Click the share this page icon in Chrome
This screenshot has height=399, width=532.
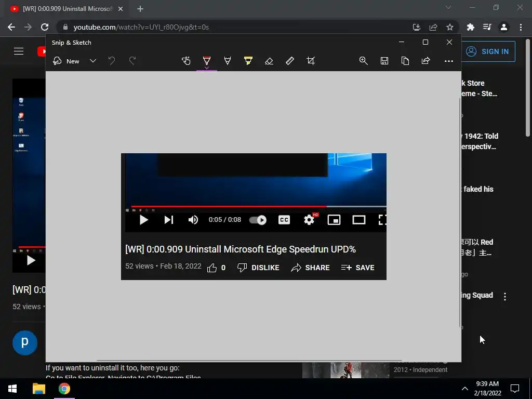[433, 27]
